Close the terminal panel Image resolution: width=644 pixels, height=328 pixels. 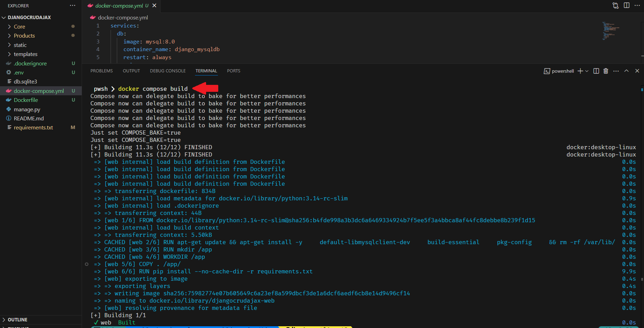click(637, 71)
